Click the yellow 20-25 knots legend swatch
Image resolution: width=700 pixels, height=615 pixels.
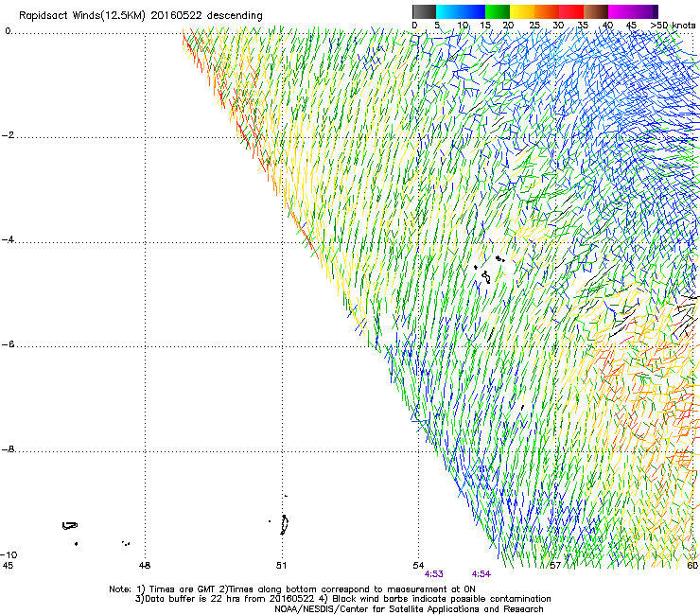click(522, 11)
